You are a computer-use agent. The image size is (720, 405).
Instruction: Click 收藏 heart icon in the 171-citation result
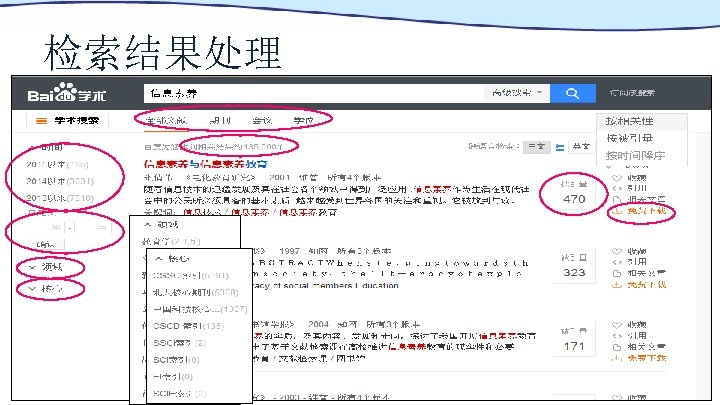click(x=617, y=325)
